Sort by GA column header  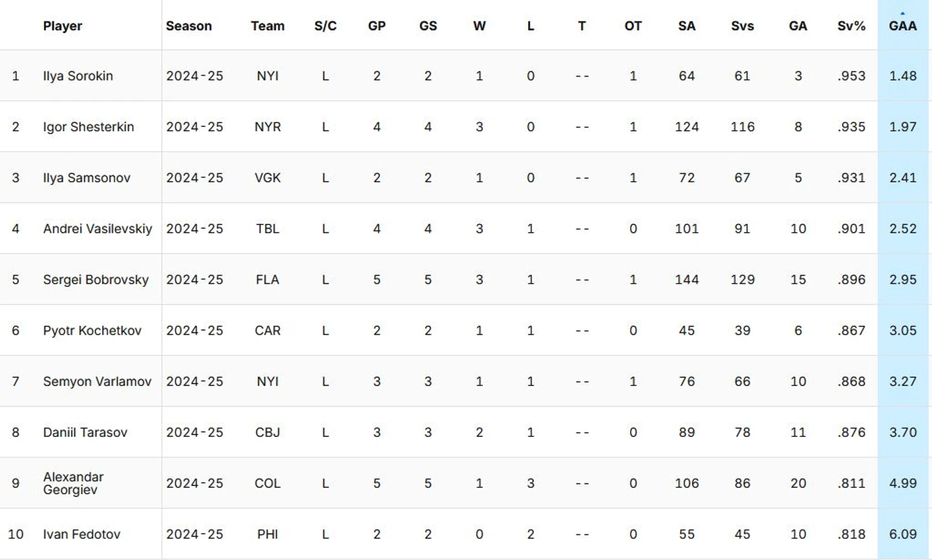(x=798, y=26)
